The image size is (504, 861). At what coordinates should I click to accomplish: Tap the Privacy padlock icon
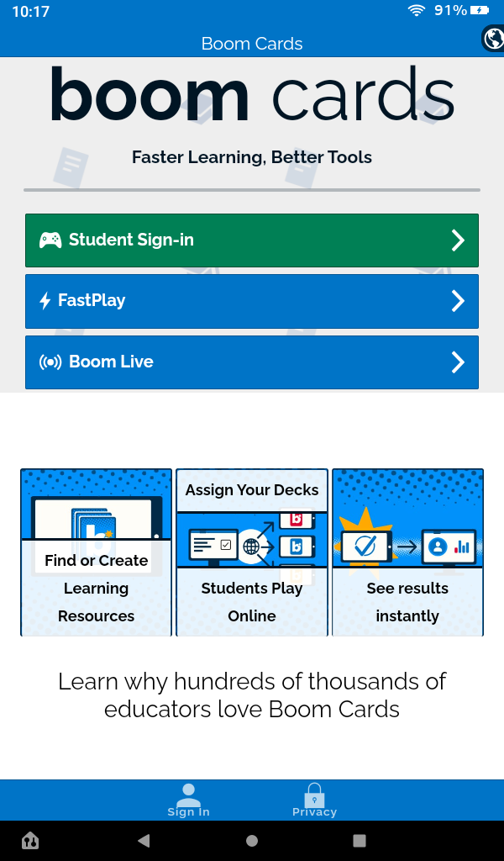314,793
